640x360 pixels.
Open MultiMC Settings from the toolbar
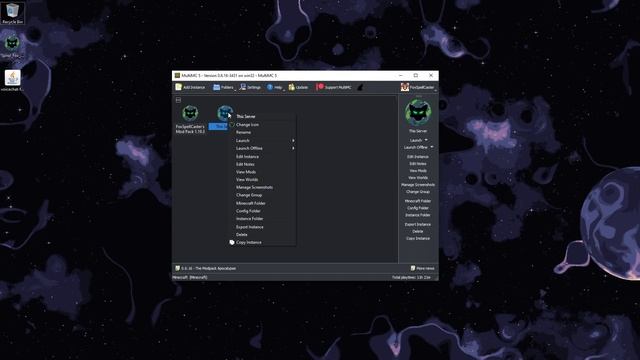click(x=250, y=87)
